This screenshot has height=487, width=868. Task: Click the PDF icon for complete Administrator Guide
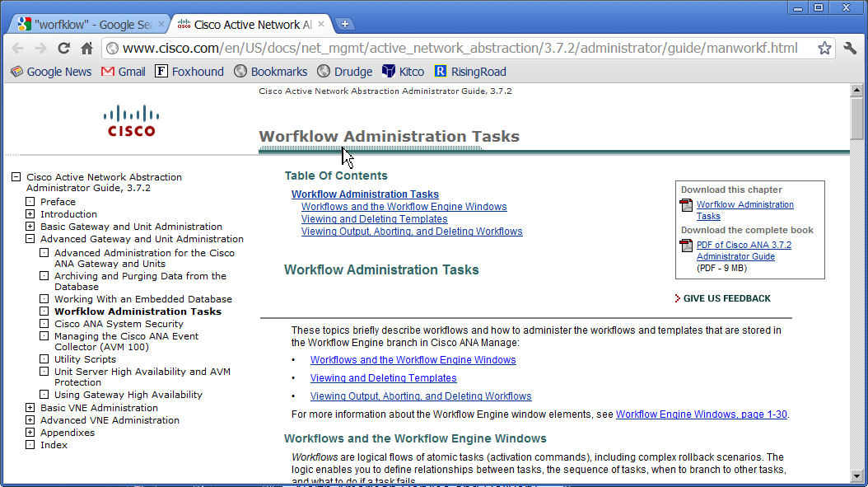(x=686, y=245)
